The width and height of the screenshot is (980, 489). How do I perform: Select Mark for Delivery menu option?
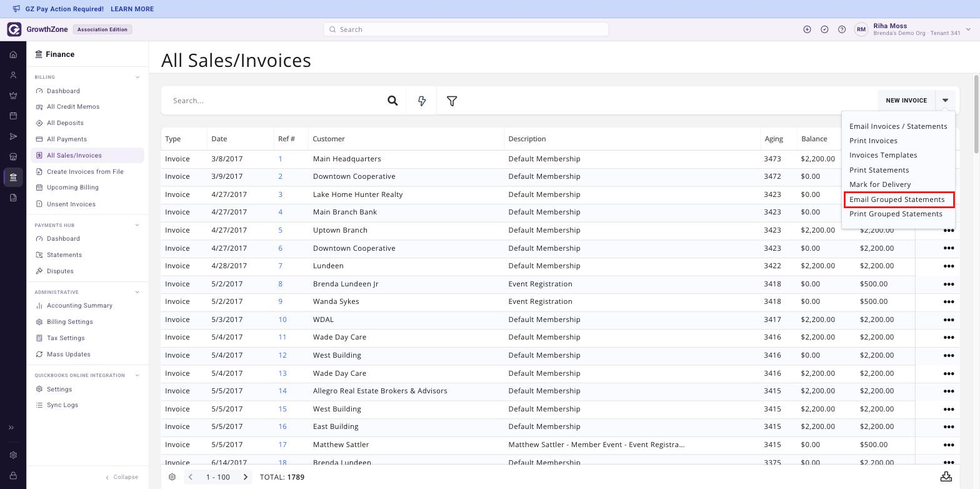880,184
